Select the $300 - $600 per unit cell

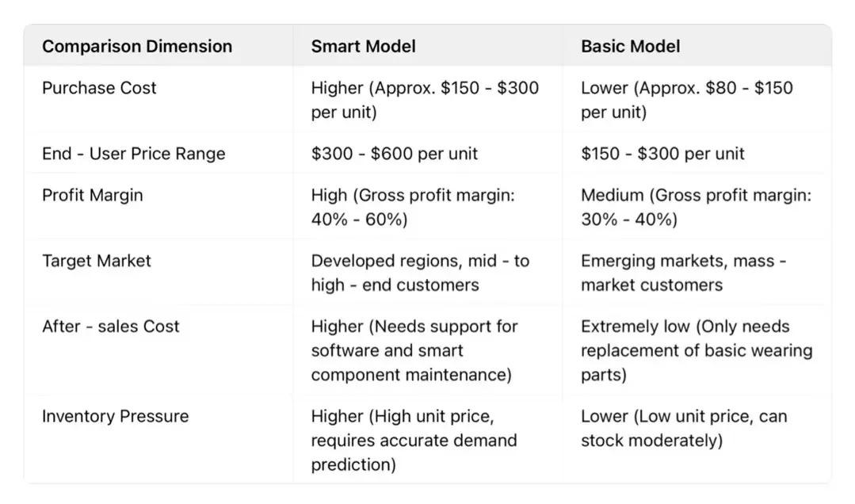(x=394, y=154)
